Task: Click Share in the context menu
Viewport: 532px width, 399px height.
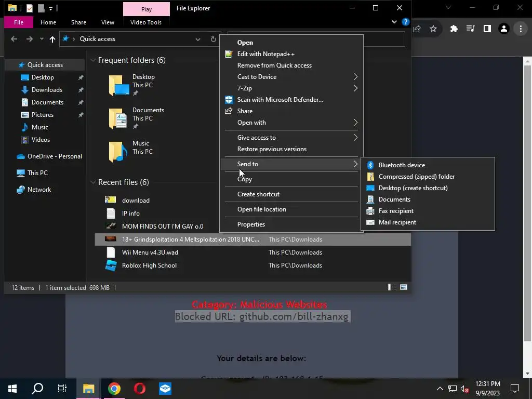Action: [291, 111]
